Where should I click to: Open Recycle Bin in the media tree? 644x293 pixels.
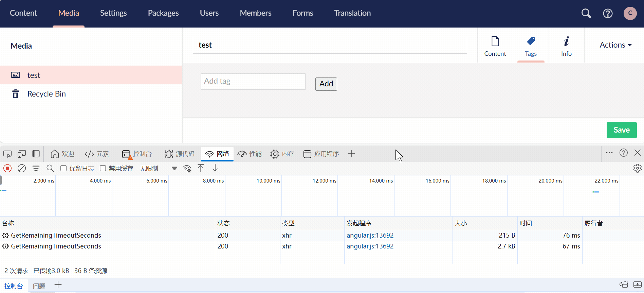pyautogui.click(x=47, y=94)
